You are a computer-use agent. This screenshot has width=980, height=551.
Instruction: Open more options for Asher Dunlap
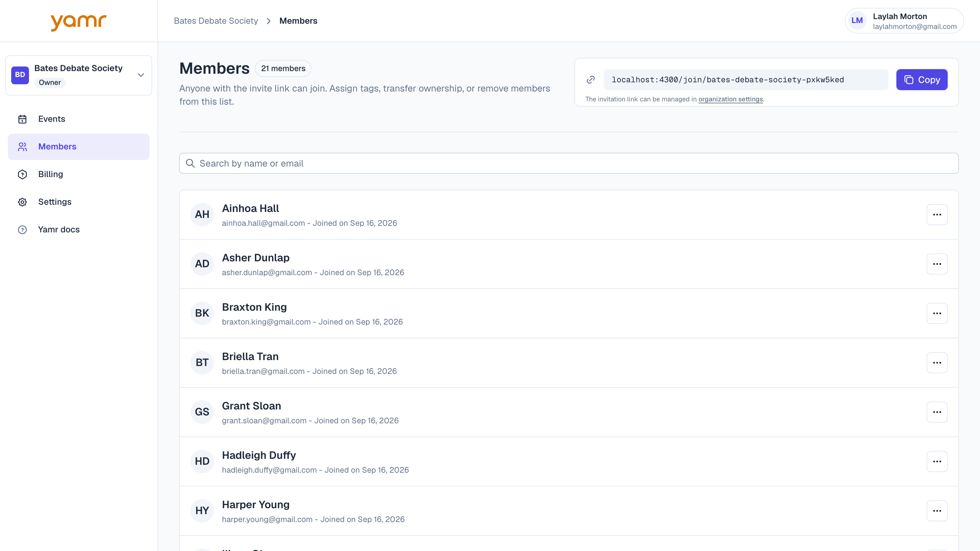click(937, 264)
